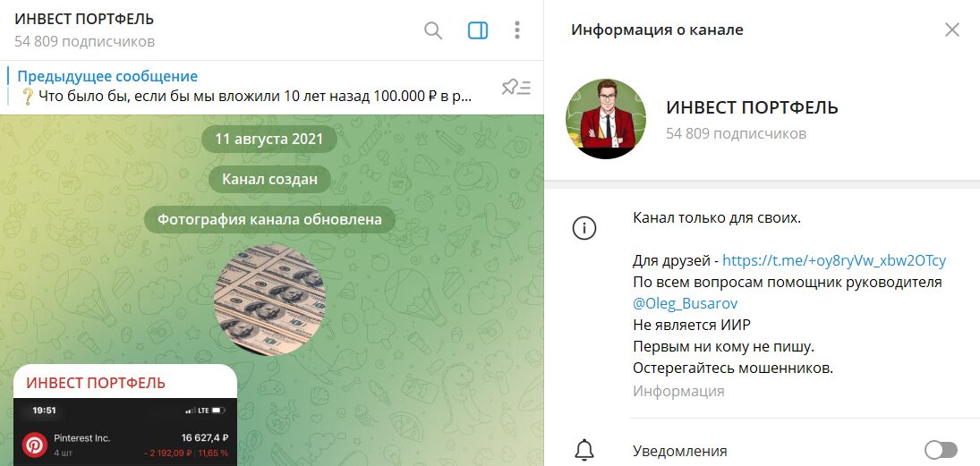Open the t.me invite link for friends
Viewport: 980px width, 466px height.
point(834,260)
